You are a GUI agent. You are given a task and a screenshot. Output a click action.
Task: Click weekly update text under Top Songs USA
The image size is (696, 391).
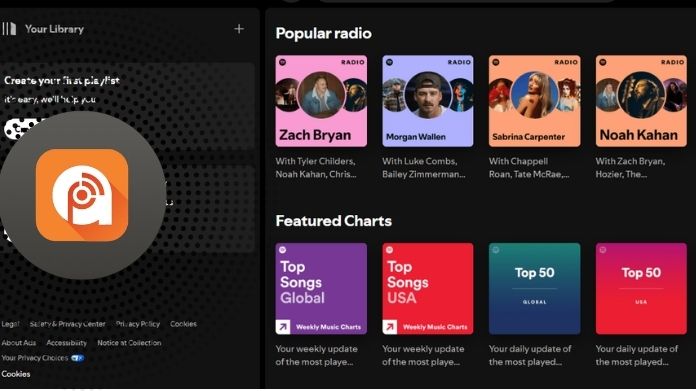coord(423,355)
